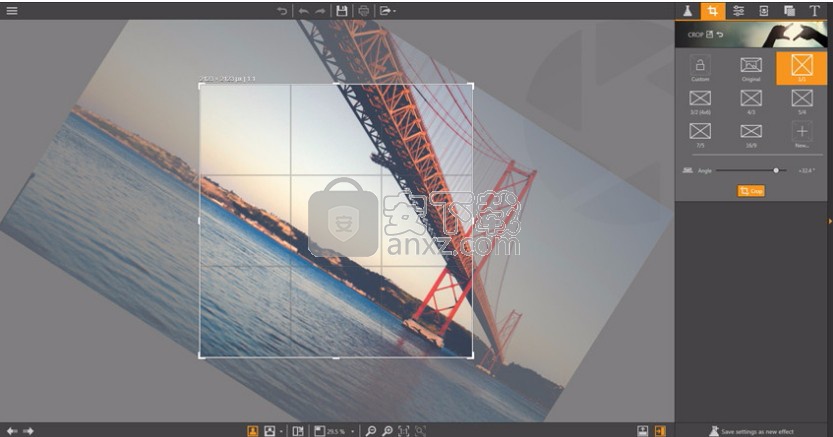Print the image using the printer icon
This screenshot has height=437, width=833.
click(x=364, y=11)
